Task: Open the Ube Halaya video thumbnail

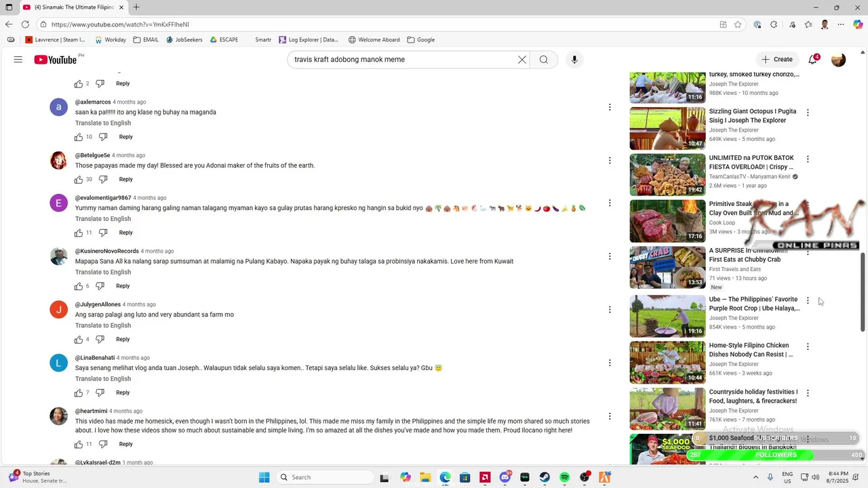Action: click(667, 316)
